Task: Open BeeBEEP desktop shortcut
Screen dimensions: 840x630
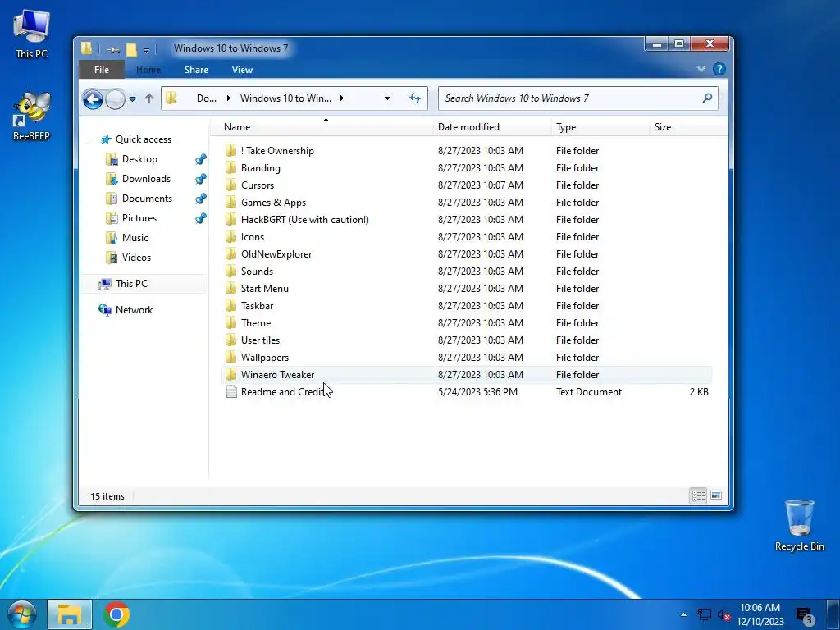Action: [x=32, y=116]
